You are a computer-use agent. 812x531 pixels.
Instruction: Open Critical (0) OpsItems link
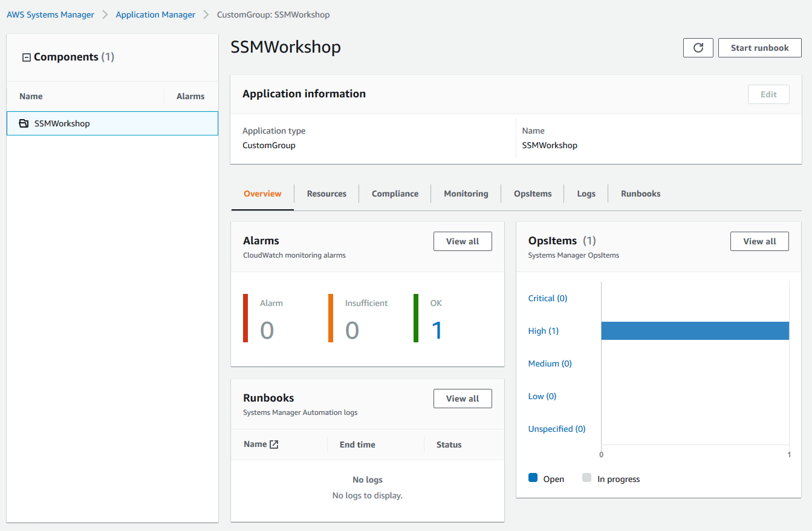coord(548,298)
